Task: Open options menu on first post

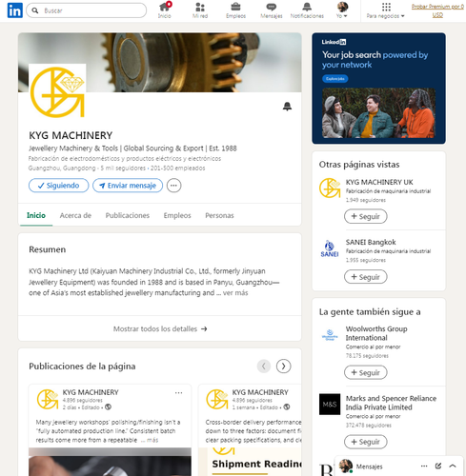Action: tap(179, 393)
